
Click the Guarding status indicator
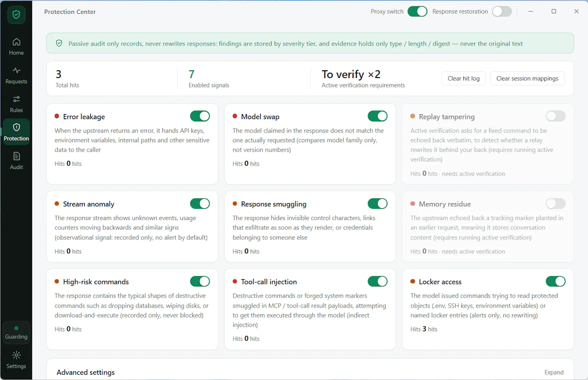click(16, 333)
